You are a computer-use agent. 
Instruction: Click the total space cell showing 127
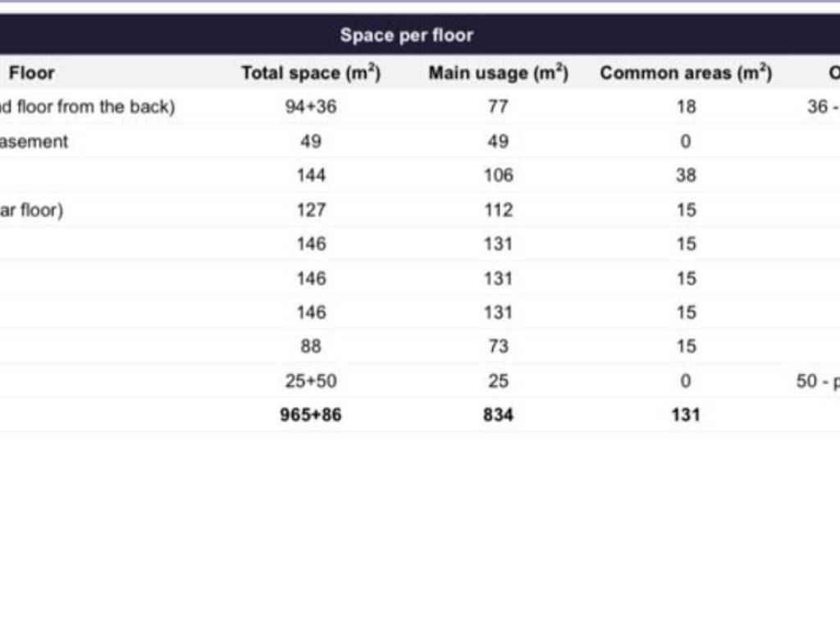311,210
